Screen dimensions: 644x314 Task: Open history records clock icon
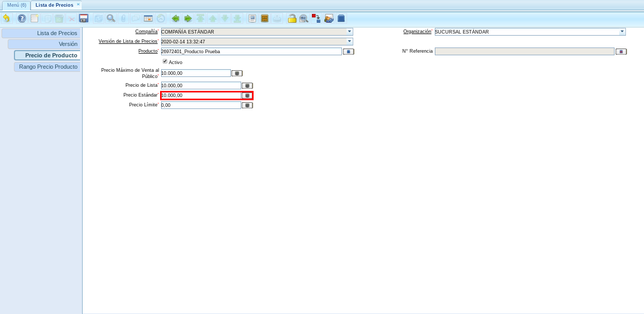coord(161,19)
